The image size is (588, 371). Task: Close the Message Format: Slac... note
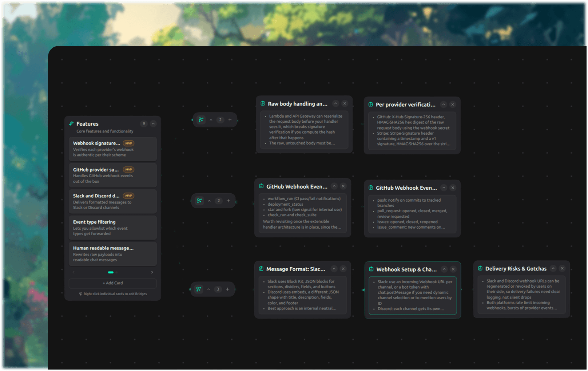point(343,269)
